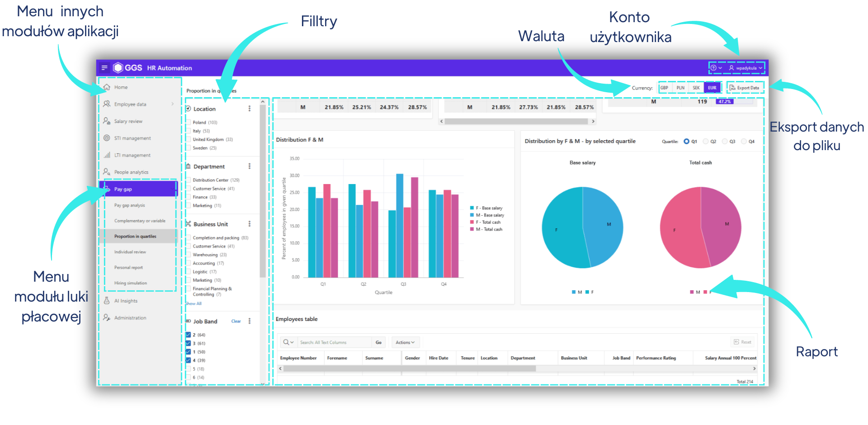Expand the Employee data submenu chevron
This screenshot has width=868, height=425.
click(x=172, y=104)
